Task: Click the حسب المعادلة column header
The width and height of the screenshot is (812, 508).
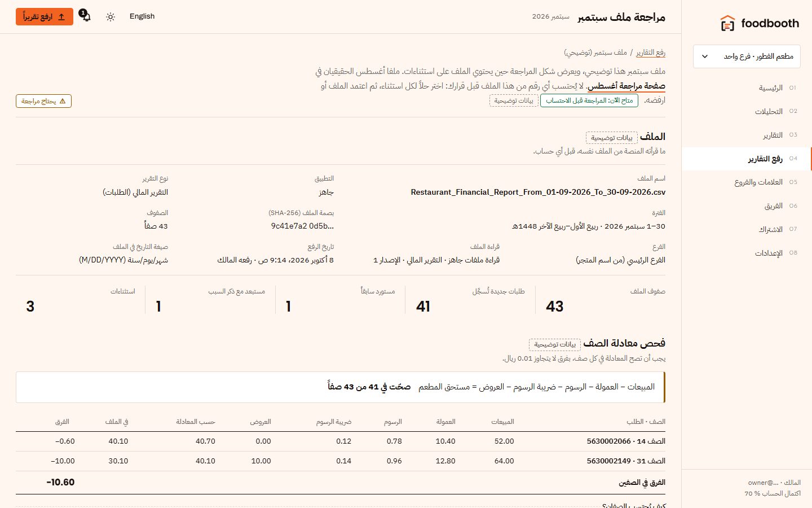Action: coord(196,422)
